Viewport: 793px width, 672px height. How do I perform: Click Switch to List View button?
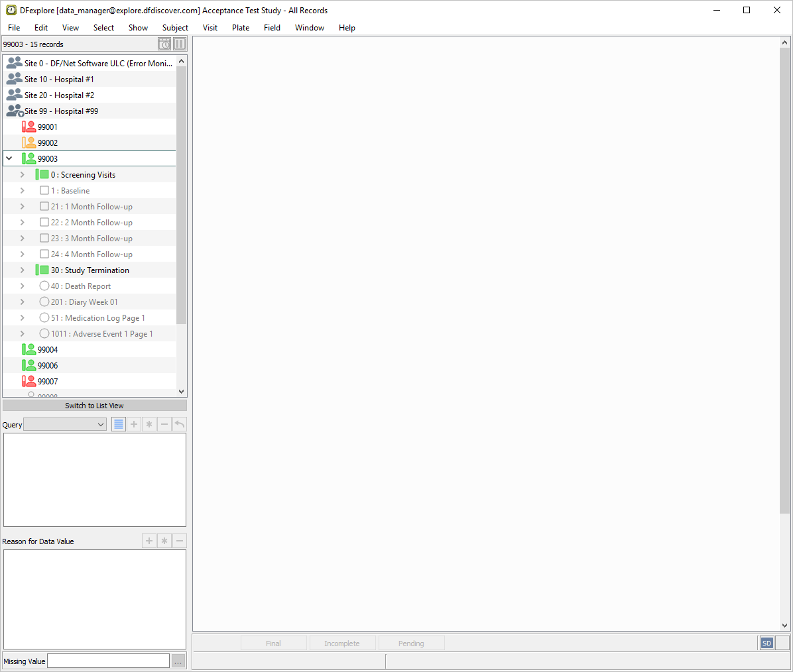(94, 406)
